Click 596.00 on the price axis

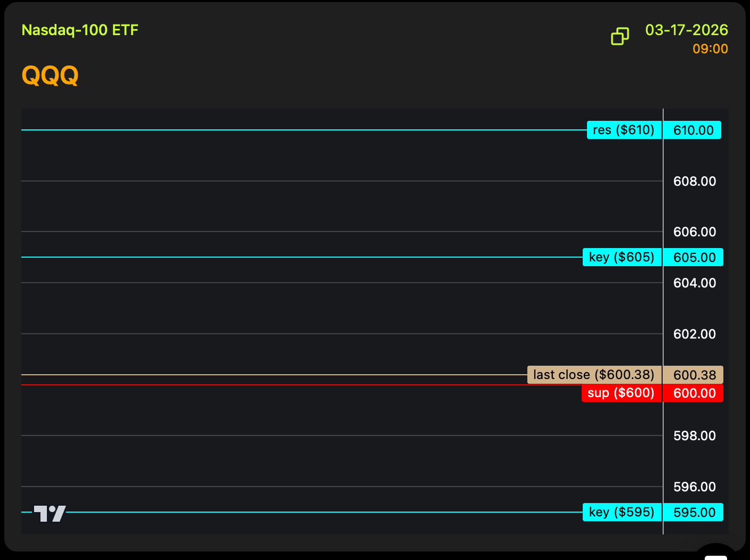coord(694,487)
